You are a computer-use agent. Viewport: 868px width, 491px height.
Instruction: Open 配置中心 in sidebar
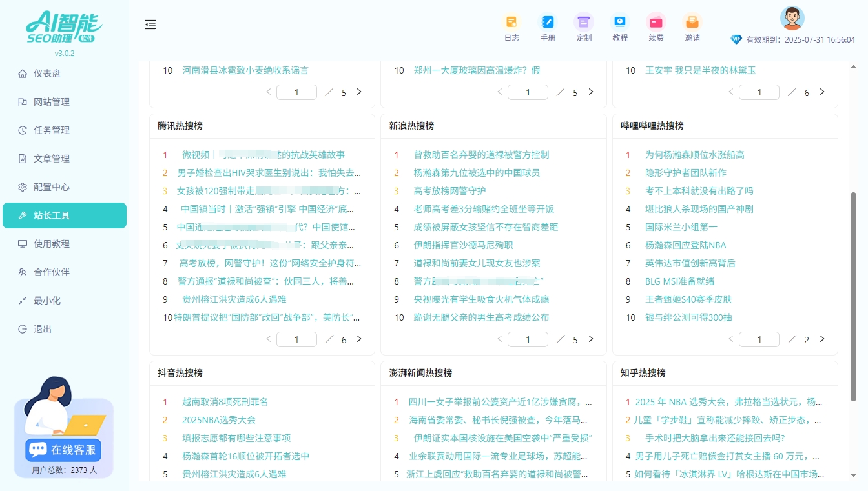pos(65,187)
